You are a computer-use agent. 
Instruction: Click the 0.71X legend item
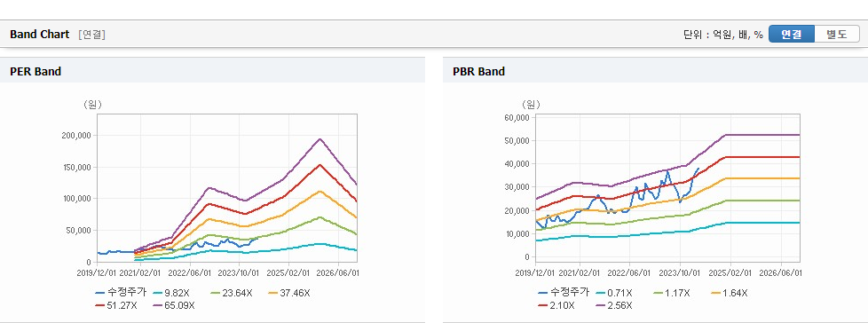(615, 293)
